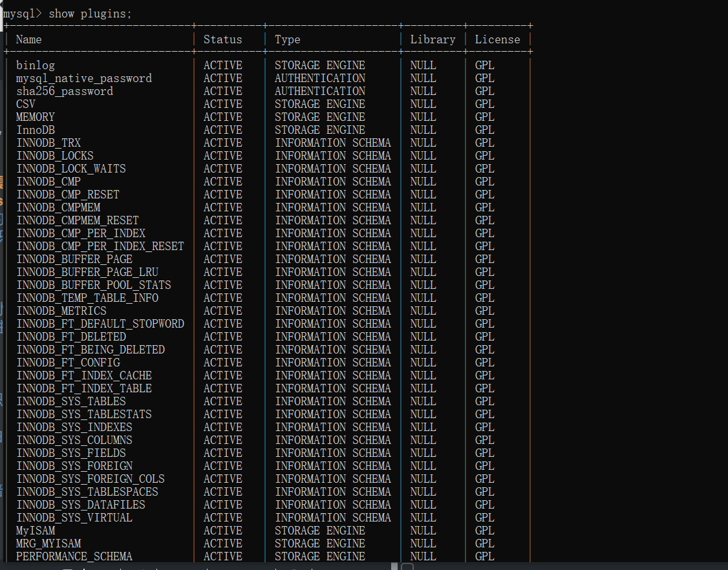This screenshot has height=570, width=728.
Task: Click the CSV plugin name
Action: [x=25, y=105]
